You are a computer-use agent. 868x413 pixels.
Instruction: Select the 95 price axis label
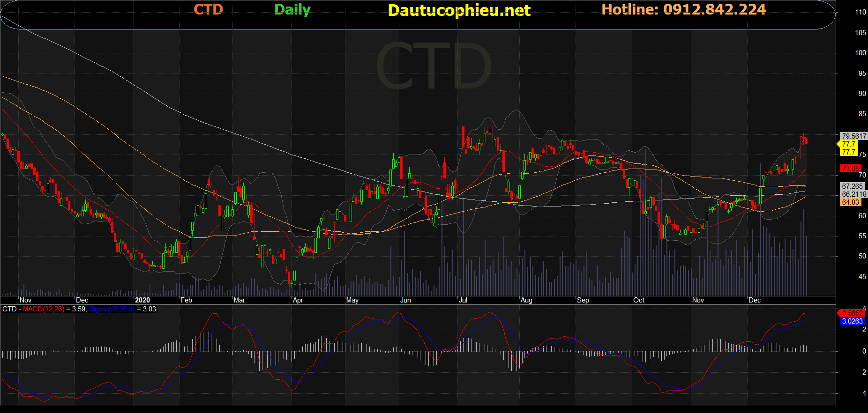coord(862,74)
